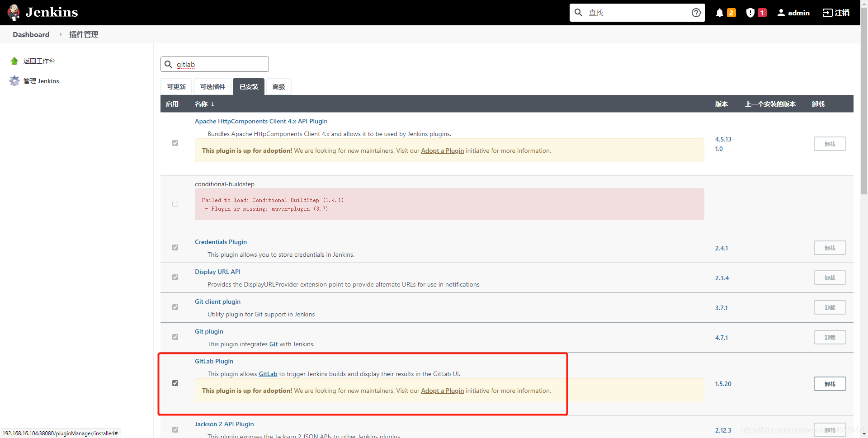Select the 已安装 tab
This screenshot has height=438, width=868.
click(249, 87)
